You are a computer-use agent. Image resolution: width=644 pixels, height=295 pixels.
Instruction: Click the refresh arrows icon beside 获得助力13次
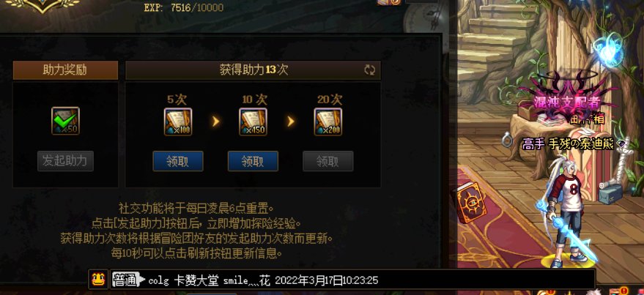tap(370, 70)
